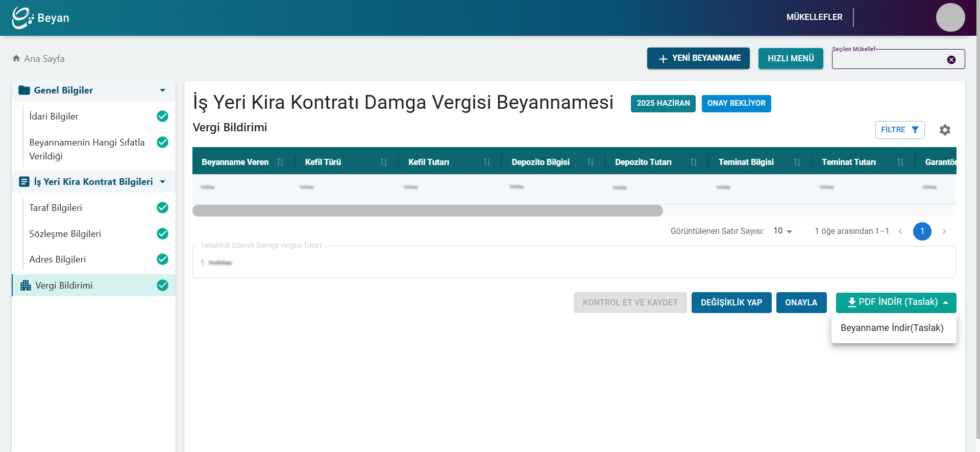The width and height of the screenshot is (980, 452).
Task: Click KONTROL ET VE KAYDET button
Action: pyautogui.click(x=630, y=303)
